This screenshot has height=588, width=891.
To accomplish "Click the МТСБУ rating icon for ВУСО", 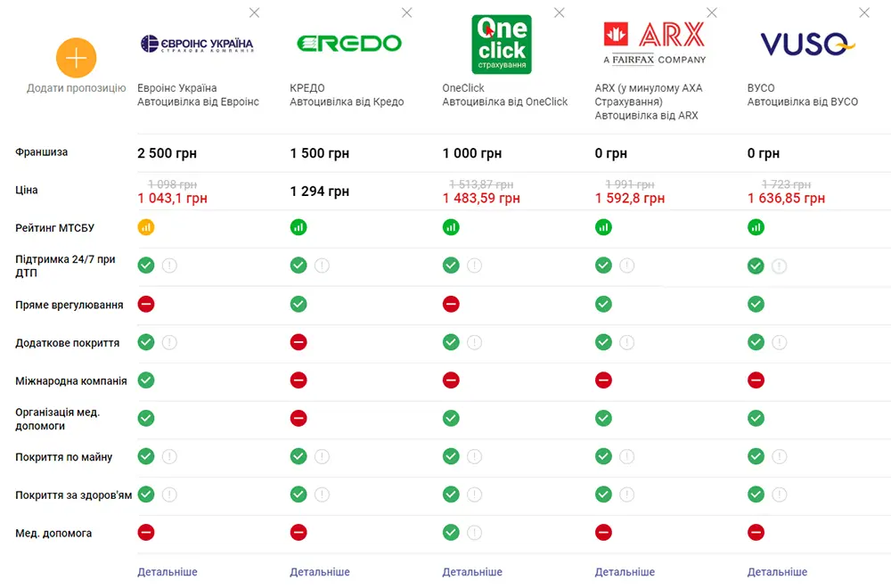I will pos(756,228).
